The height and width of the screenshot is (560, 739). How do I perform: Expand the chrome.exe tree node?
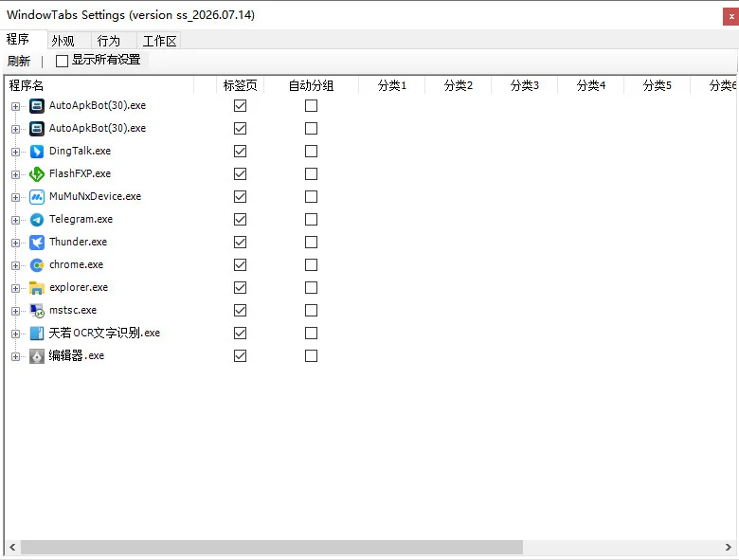tap(15, 265)
